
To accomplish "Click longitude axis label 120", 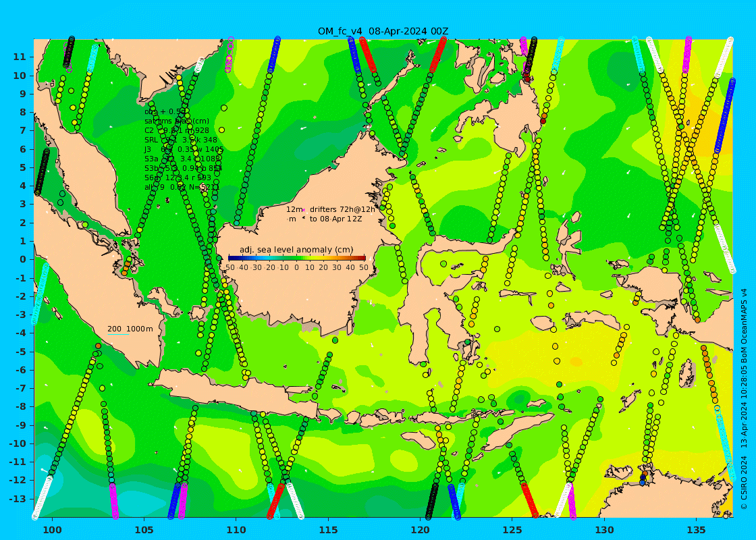I will point(421,530).
